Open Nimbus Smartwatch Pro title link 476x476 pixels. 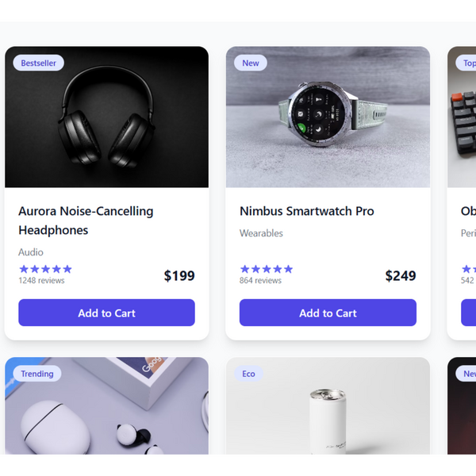[x=306, y=211]
